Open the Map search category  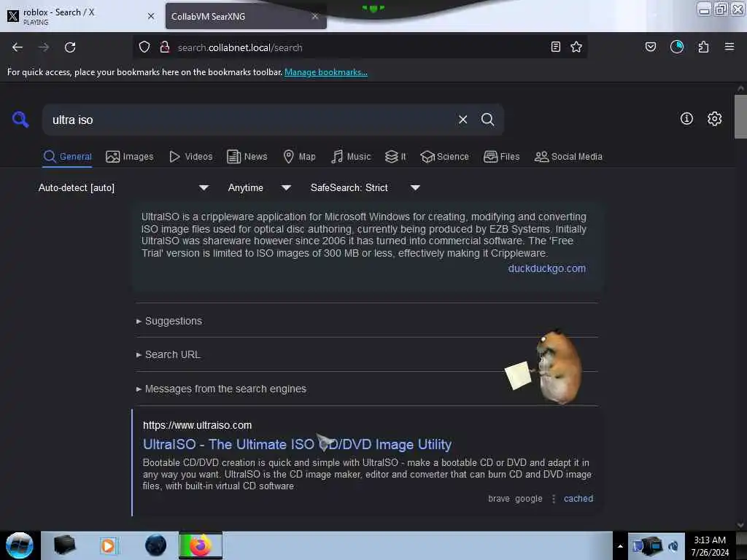pos(299,157)
